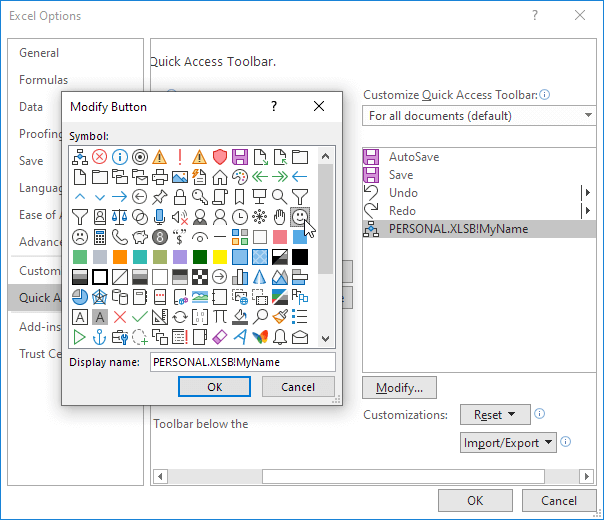604x520 pixels.
Task: Choose the red shield symbol
Action: pos(220,157)
